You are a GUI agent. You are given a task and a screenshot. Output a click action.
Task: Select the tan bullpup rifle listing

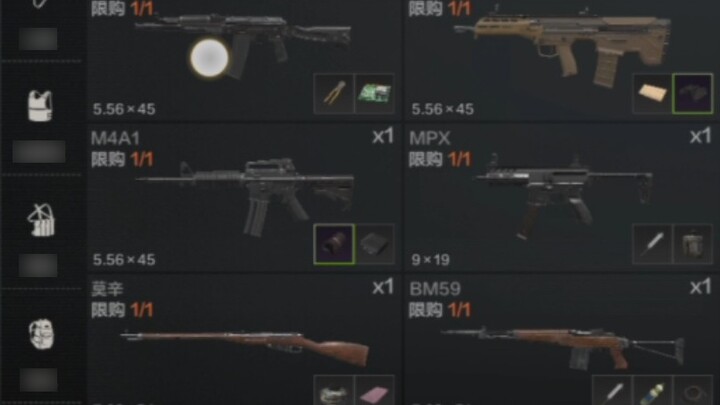(562, 60)
